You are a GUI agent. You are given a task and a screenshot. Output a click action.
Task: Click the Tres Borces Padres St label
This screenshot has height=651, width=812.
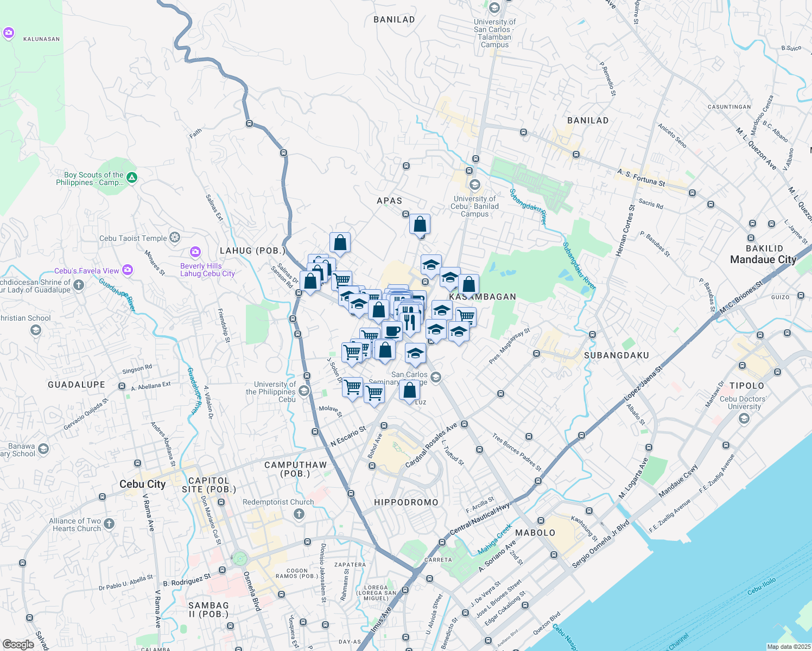click(517, 451)
